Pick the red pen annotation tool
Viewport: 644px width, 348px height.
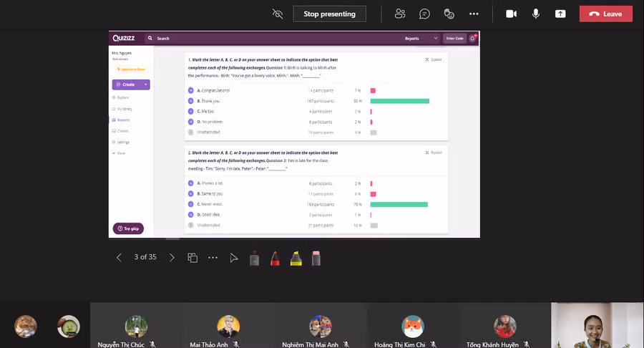(275, 258)
